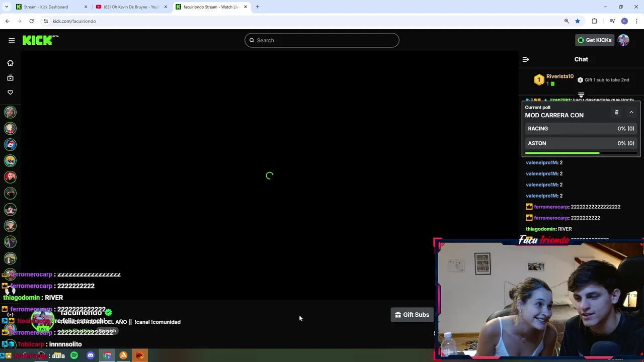The image size is (644, 362).
Task: Open the Browse icon below Home
Action: point(10,78)
